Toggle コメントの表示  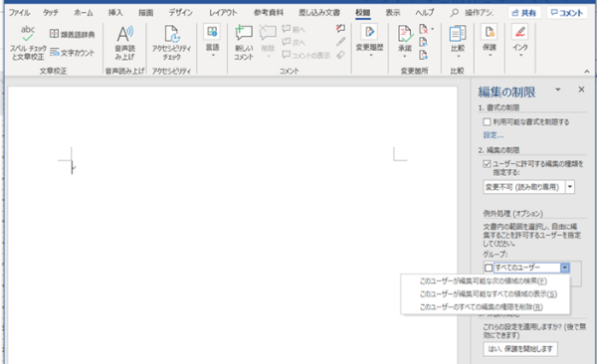306,56
